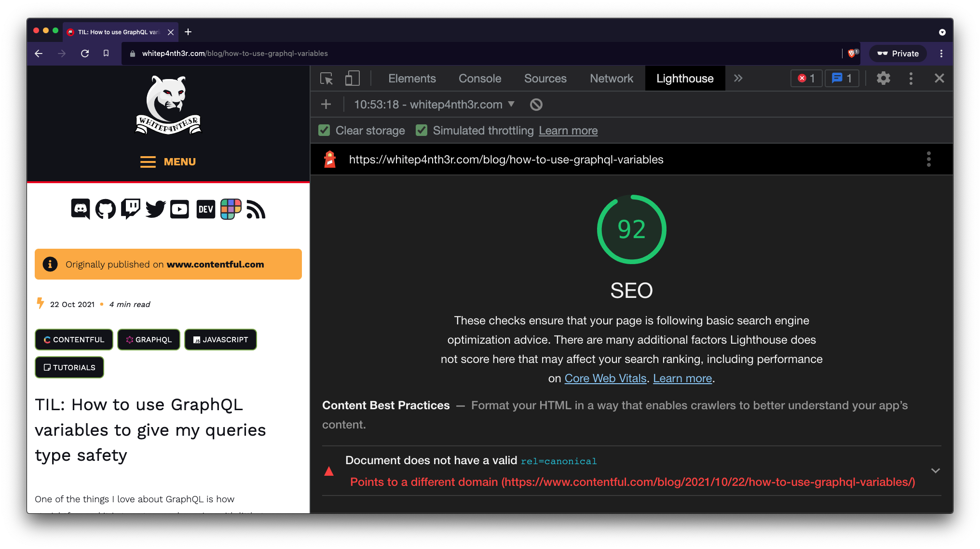Viewport: 980px width, 549px height.
Task: Click the RSS feed icon
Action: [256, 209]
